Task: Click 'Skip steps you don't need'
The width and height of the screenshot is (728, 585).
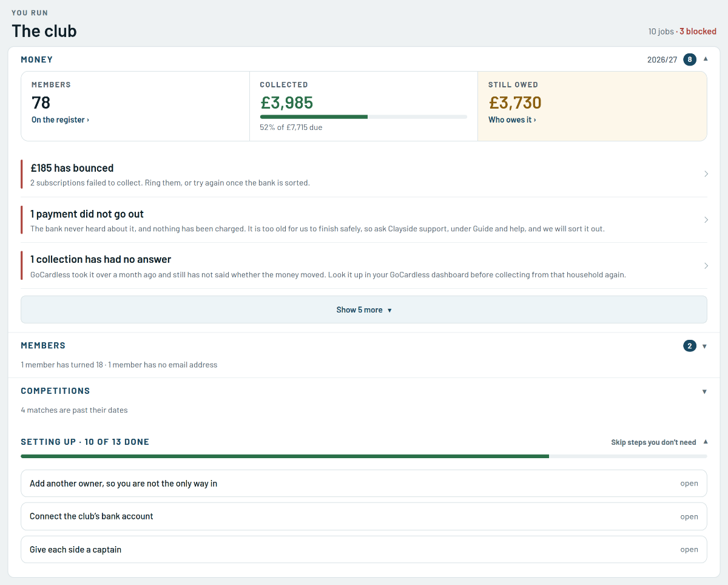Action: pos(653,442)
